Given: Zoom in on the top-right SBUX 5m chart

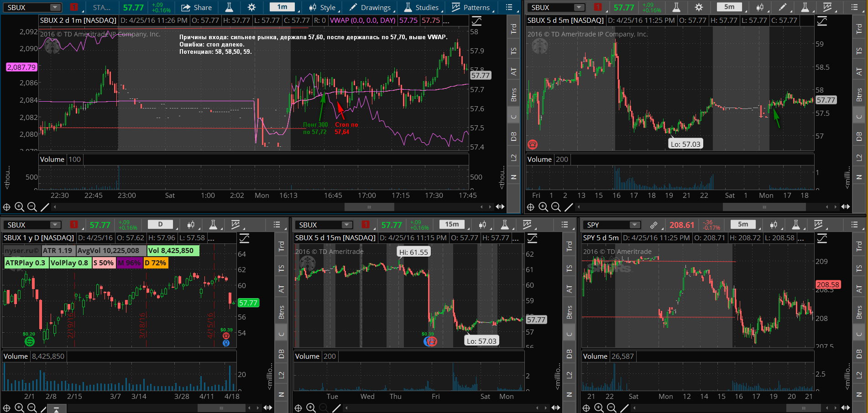Looking at the screenshot, I should point(543,207).
